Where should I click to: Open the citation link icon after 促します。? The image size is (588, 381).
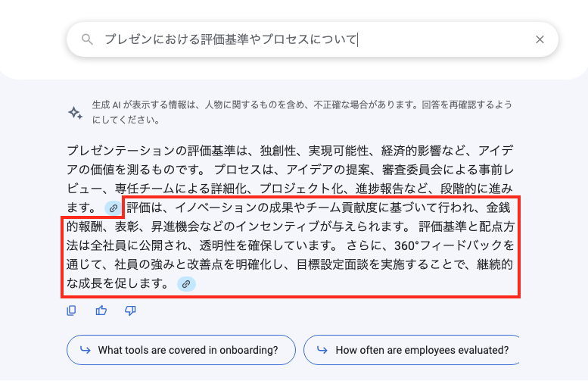[186, 284]
